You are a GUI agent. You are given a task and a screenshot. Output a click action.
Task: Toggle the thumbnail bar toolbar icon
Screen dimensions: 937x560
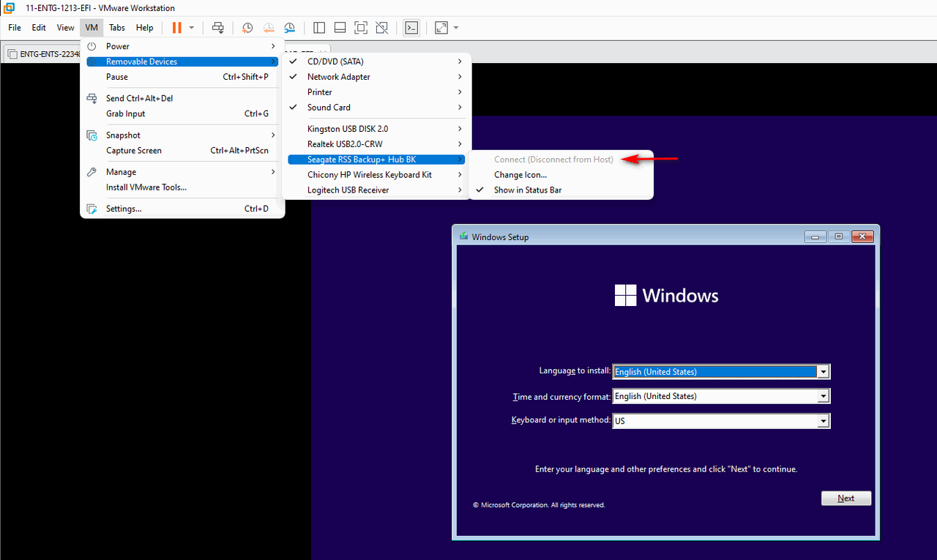coord(340,28)
